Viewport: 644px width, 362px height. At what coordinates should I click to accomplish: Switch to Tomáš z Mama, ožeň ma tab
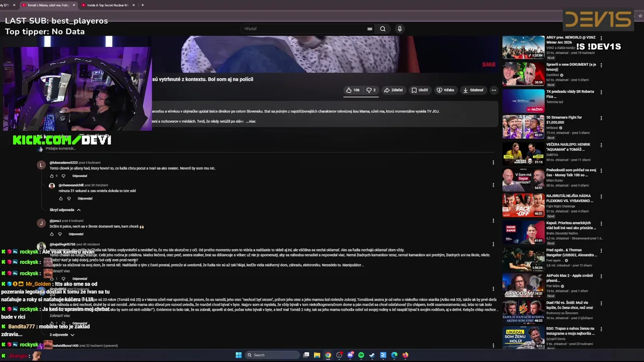click(x=48, y=5)
